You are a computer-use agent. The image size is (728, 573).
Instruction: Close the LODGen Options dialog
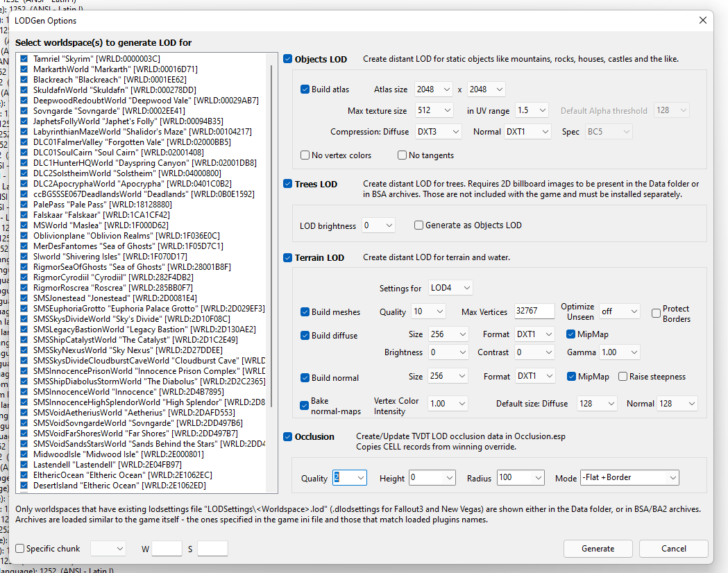point(703,20)
